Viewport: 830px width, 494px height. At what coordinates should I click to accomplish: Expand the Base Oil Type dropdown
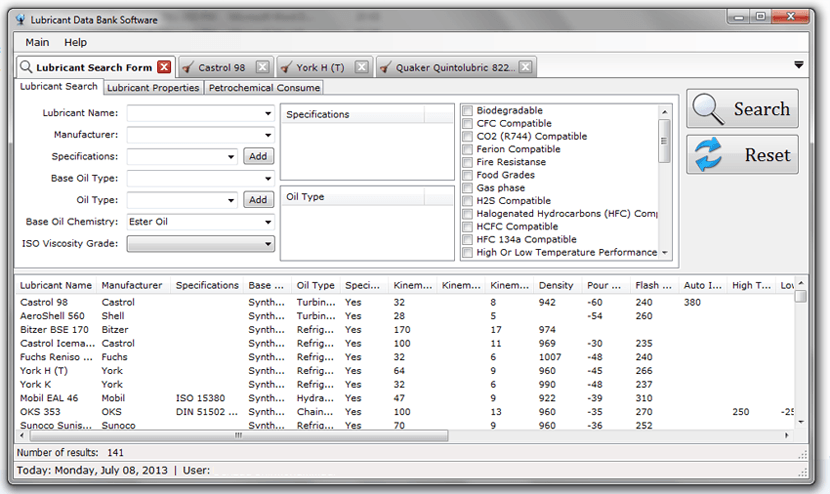point(268,178)
